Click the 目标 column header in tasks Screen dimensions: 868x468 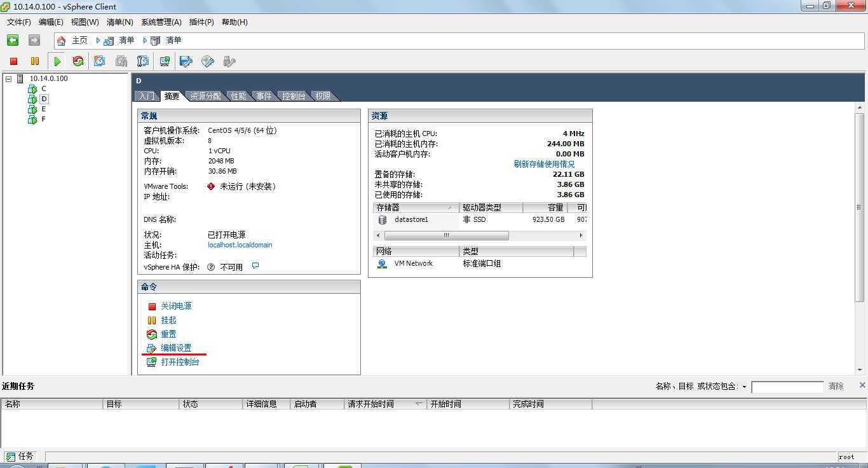click(x=141, y=404)
